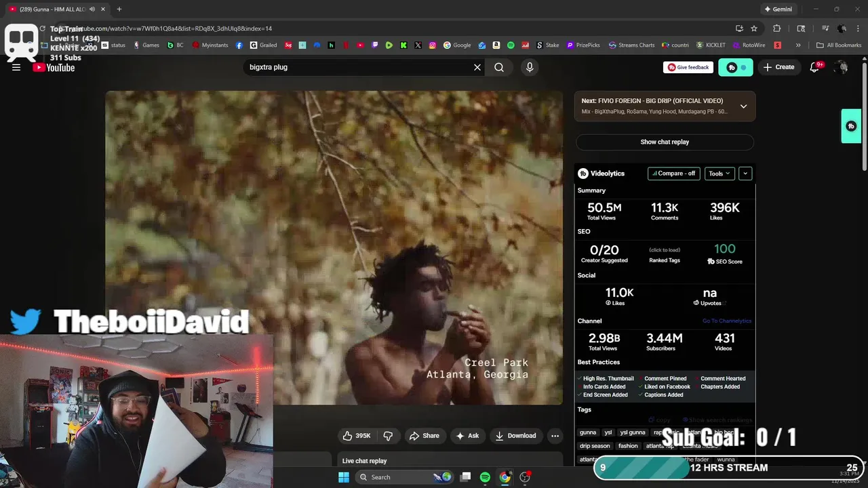Click the page vertical scrollbar
This screenshot has width=868, height=488.
[864, 115]
